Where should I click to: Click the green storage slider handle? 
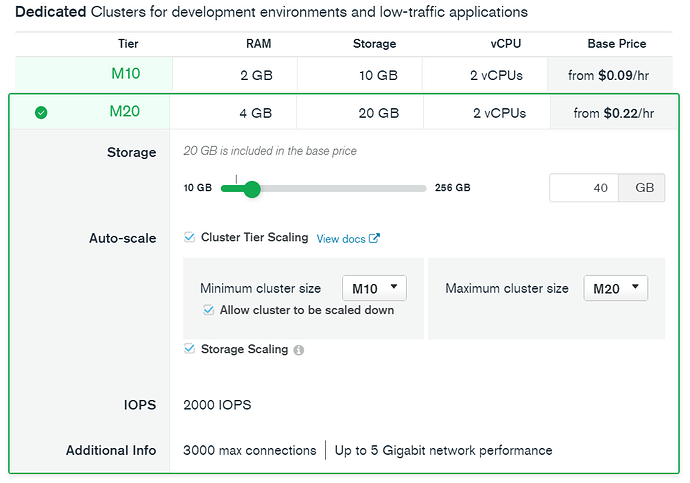point(252,188)
